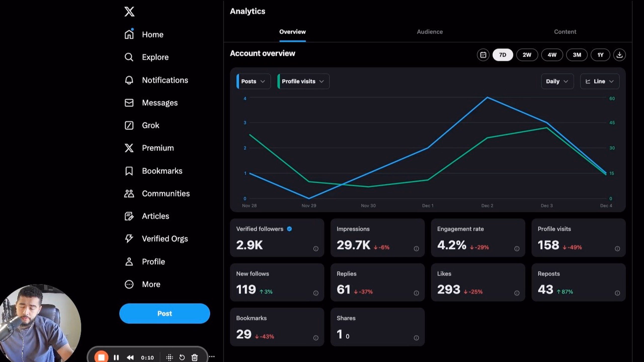The width and height of the screenshot is (644, 362).
Task: Select the 4W time range
Action: coord(552,55)
